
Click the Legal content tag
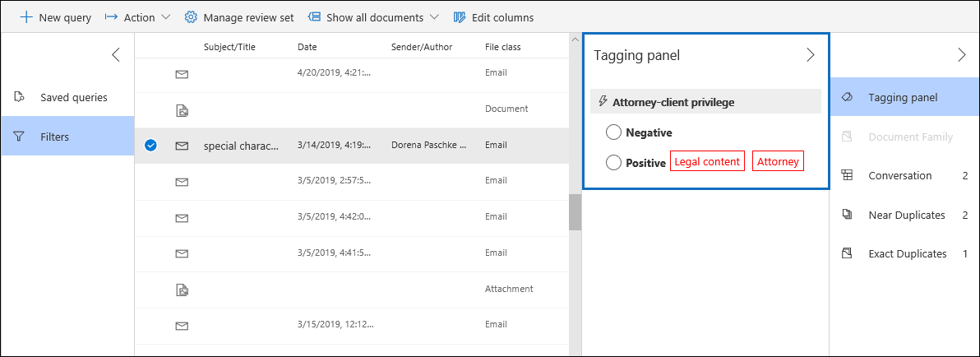click(x=707, y=162)
